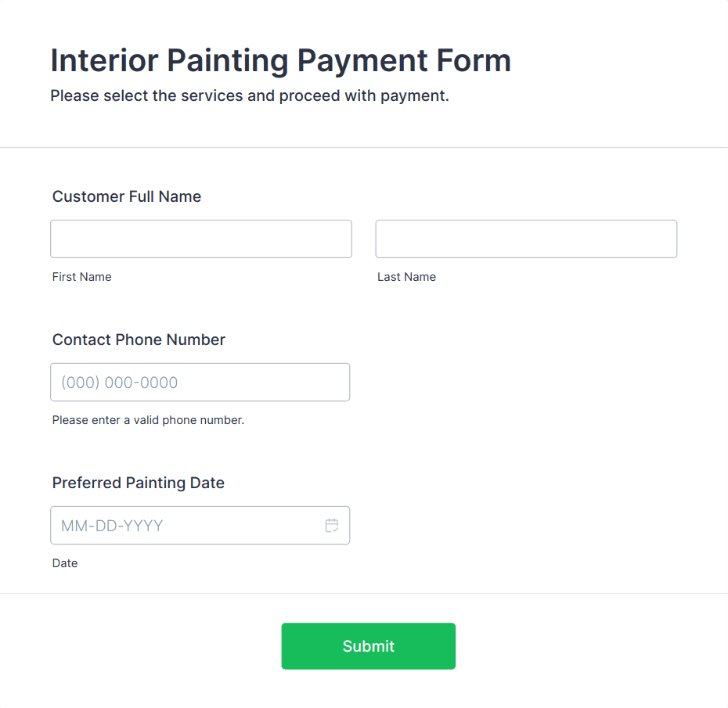Click the Preferred Painting Date label

pyautogui.click(x=139, y=483)
